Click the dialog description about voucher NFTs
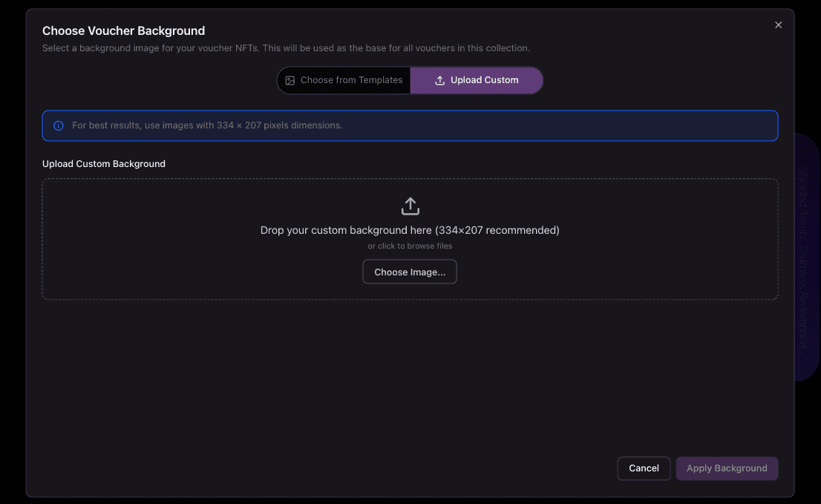 [286, 48]
